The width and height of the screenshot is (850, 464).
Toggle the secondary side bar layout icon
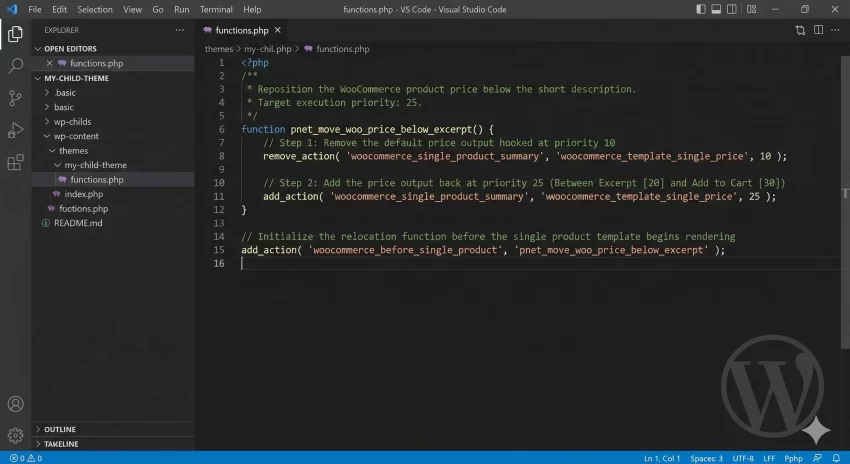pyautogui.click(x=732, y=9)
